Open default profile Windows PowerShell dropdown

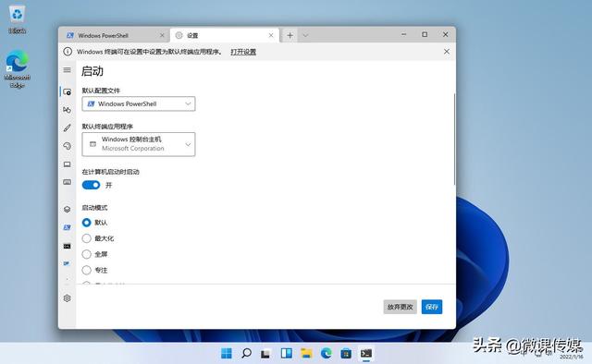(x=139, y=103)
